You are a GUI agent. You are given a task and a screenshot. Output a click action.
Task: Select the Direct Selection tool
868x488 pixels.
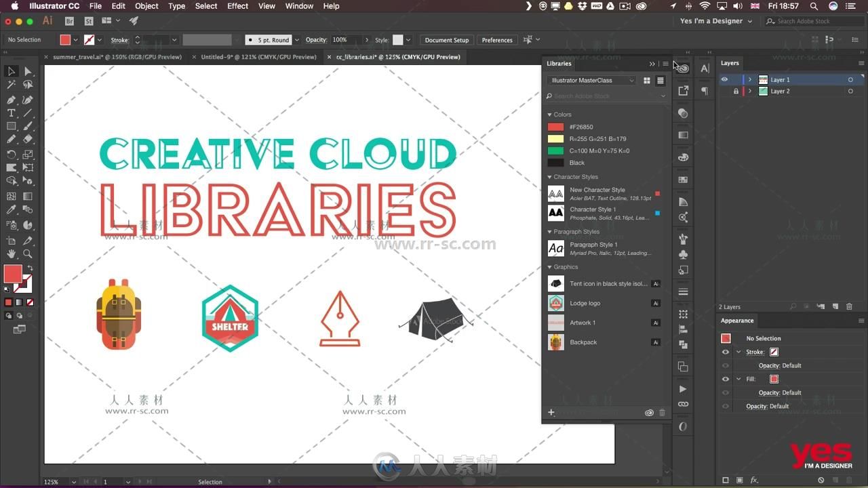tap(28, 71)
